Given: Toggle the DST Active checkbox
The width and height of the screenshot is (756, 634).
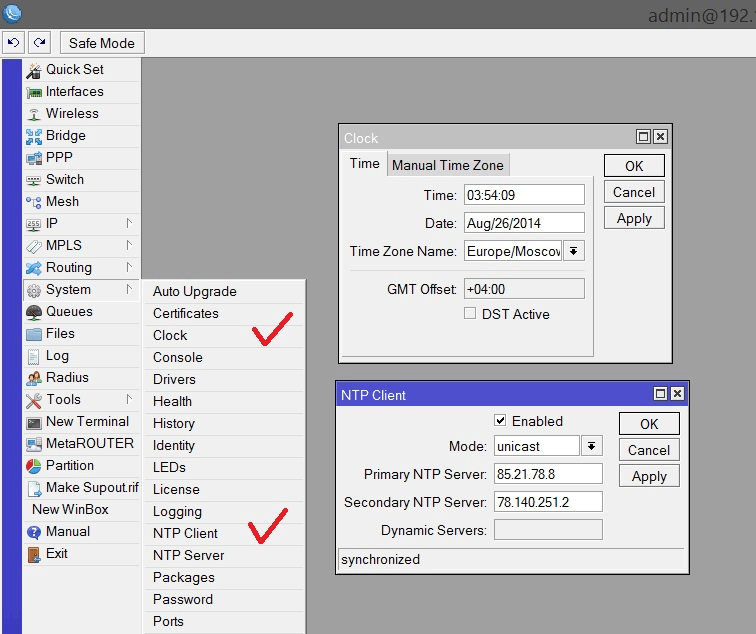Looking at the screenshot, I should [470, 313].
